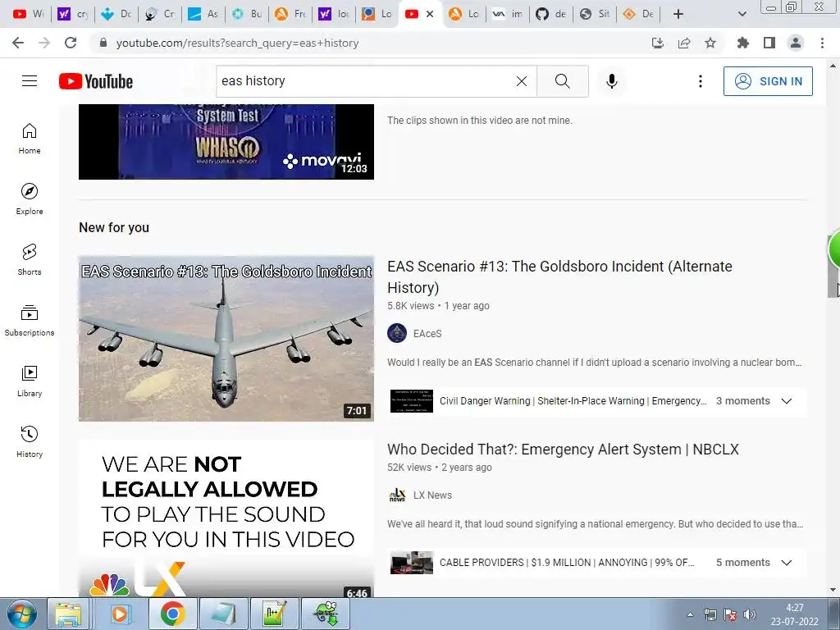Open Chrome from the taskbar
The image size is (840, 630).
[172, 614]
